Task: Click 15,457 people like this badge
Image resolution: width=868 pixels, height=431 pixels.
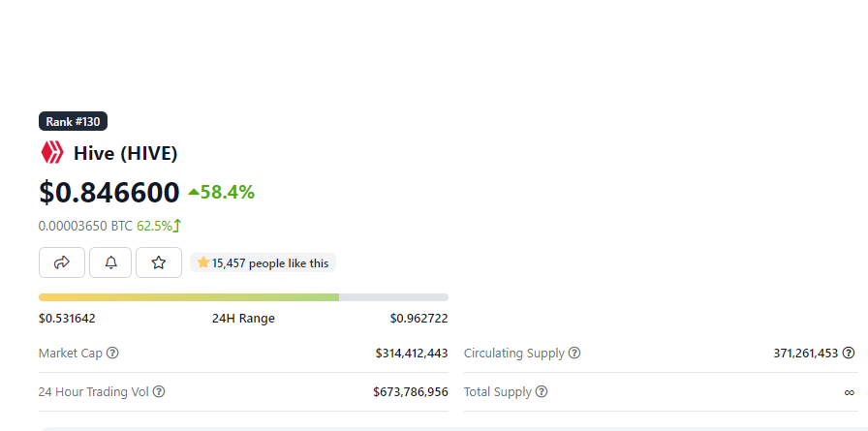Action: [x=263, y=262]
